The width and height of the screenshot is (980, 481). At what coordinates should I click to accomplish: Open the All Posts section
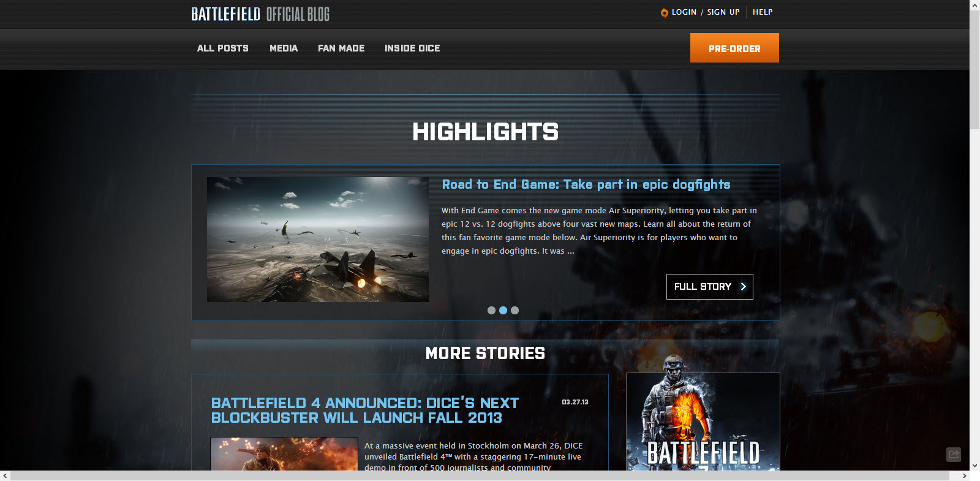(x=222, y=48)
